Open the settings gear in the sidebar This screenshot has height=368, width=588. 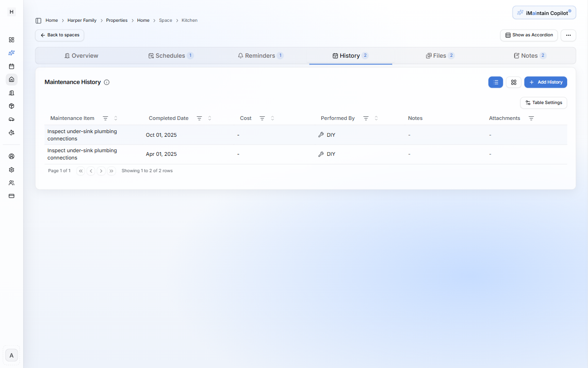click(11, 169)
